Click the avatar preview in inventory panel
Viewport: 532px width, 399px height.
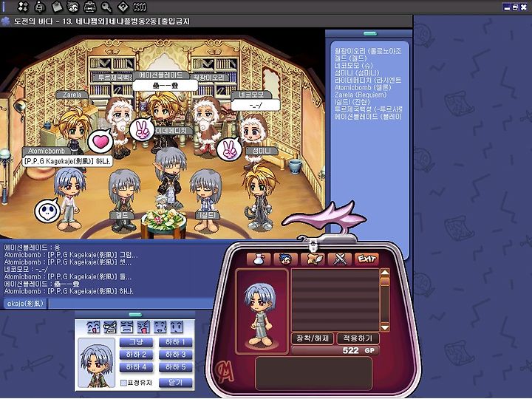tap(262, 312)
